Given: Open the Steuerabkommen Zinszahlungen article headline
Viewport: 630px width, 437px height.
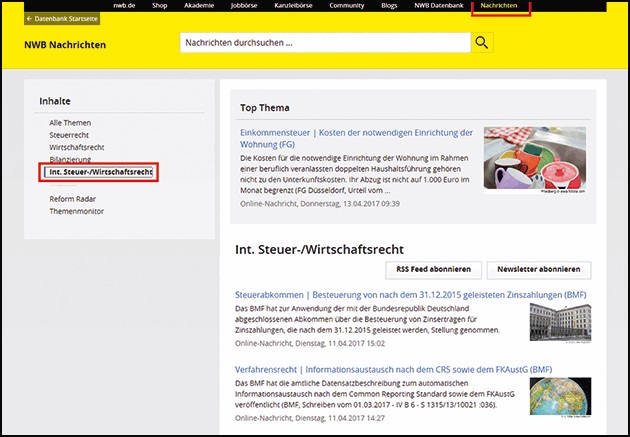Looking at the screenshot, I should tap(410, 296).
